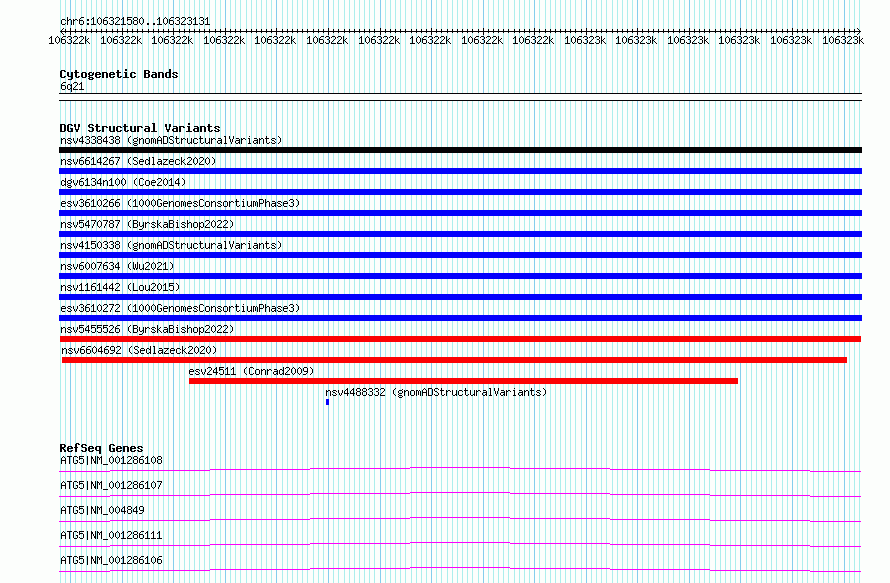890x583 pixels.
Task: Click the black bar for nsv4338438
Action: [460, 150]
